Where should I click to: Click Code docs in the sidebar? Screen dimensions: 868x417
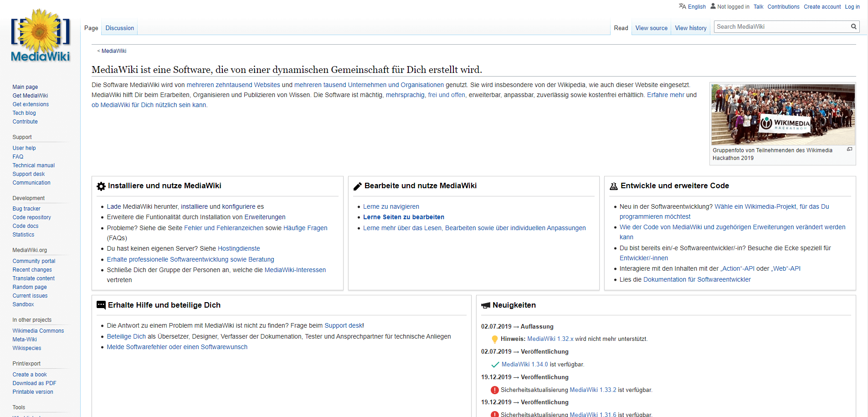coord(26,226)
